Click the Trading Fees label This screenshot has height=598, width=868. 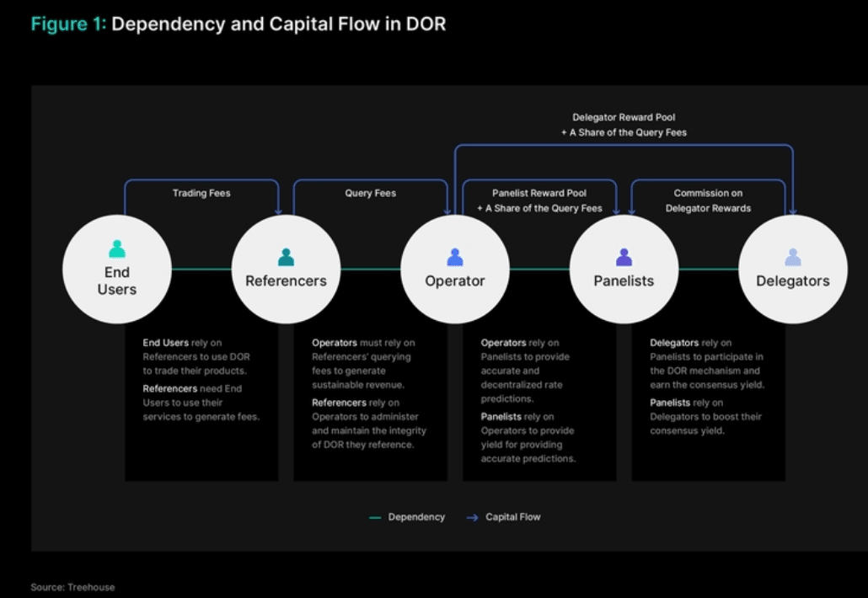pyautogui.click(x=201, y=193)
